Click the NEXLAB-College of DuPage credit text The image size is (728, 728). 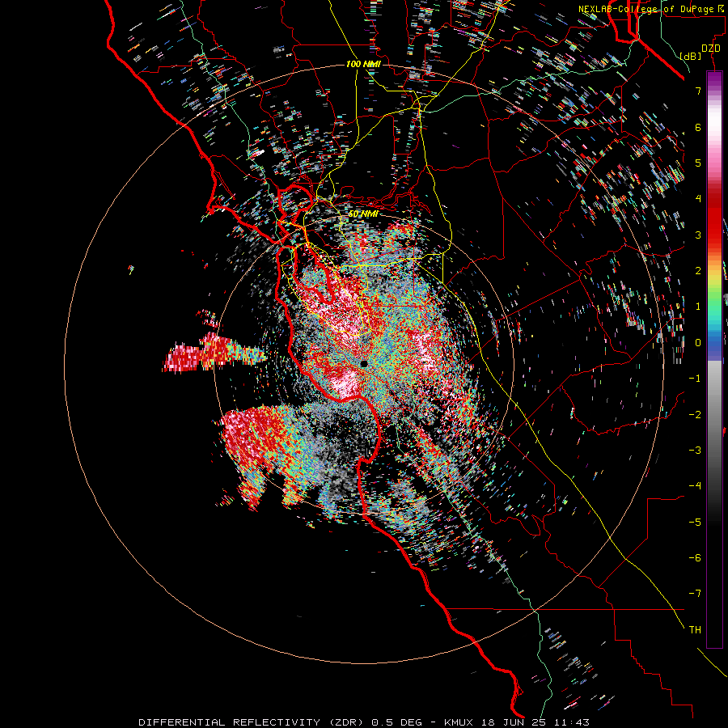[650, 9]
